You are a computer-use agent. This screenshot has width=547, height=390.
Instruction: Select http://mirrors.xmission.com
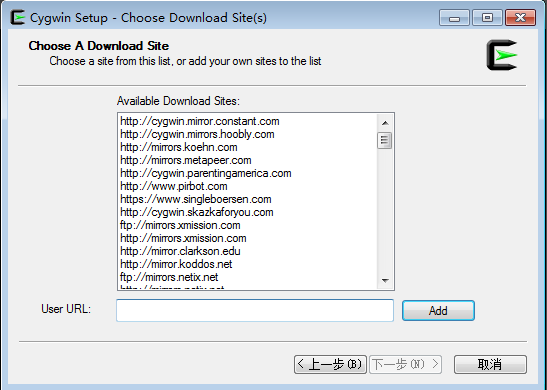tap(183, 238)
